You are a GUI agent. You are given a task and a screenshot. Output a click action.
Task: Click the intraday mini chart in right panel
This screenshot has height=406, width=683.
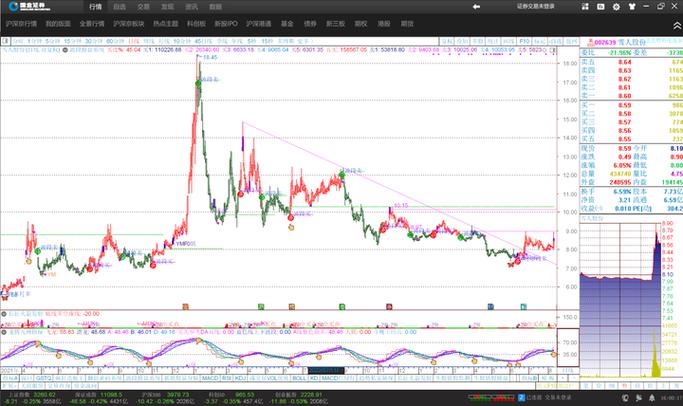[x=621, y=301]
